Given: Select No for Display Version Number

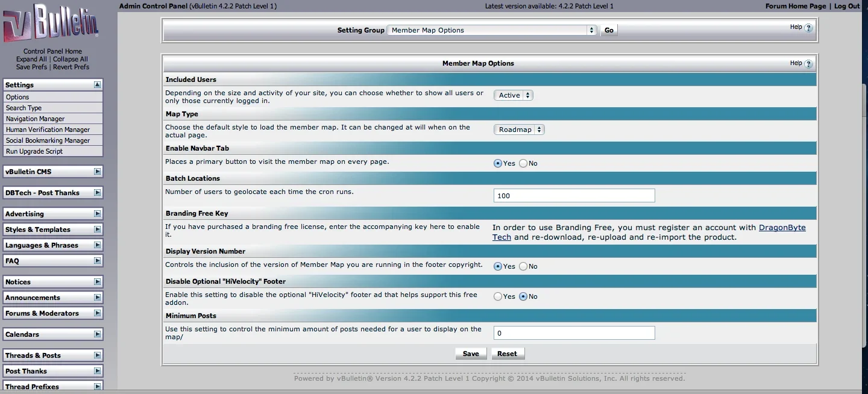Looking at the screenshot, I should pyautogui.click(x=523, y=266).
